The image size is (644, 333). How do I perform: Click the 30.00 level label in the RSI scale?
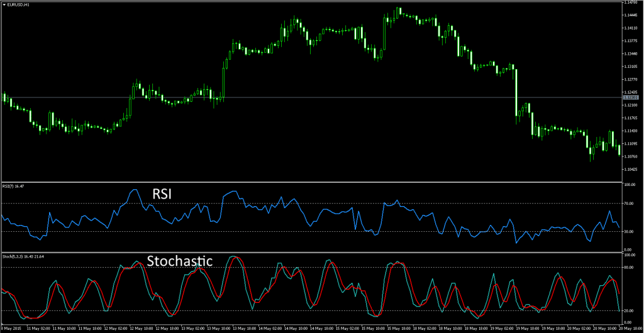coord(629,232)
